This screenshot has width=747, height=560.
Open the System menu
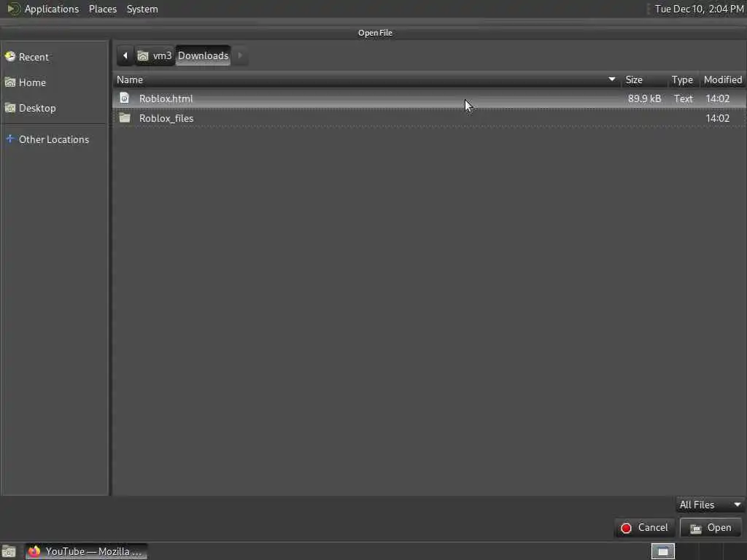pos(142,9)
